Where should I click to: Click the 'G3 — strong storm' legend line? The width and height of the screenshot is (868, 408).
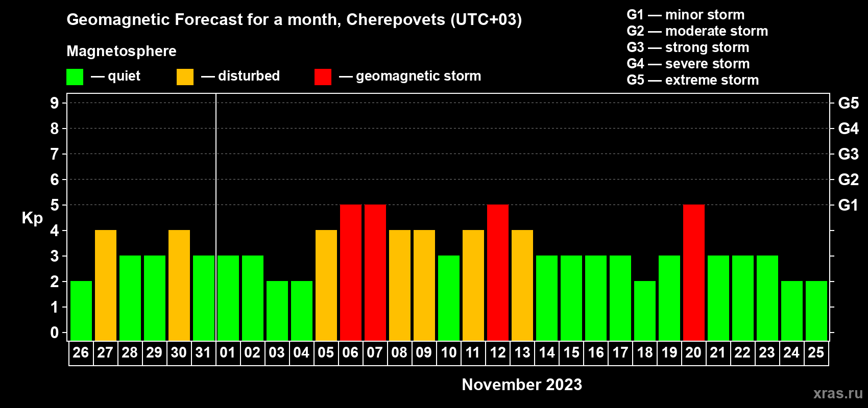click(688, 47)
